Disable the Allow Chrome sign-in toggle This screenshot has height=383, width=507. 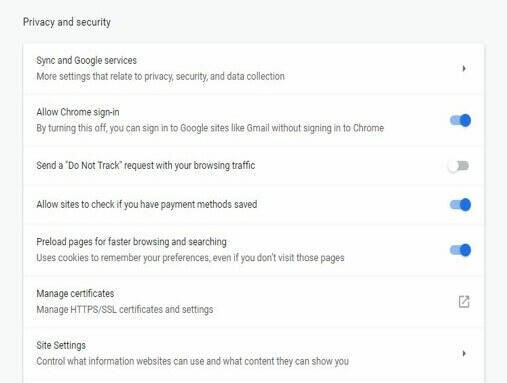pos(460,120)
